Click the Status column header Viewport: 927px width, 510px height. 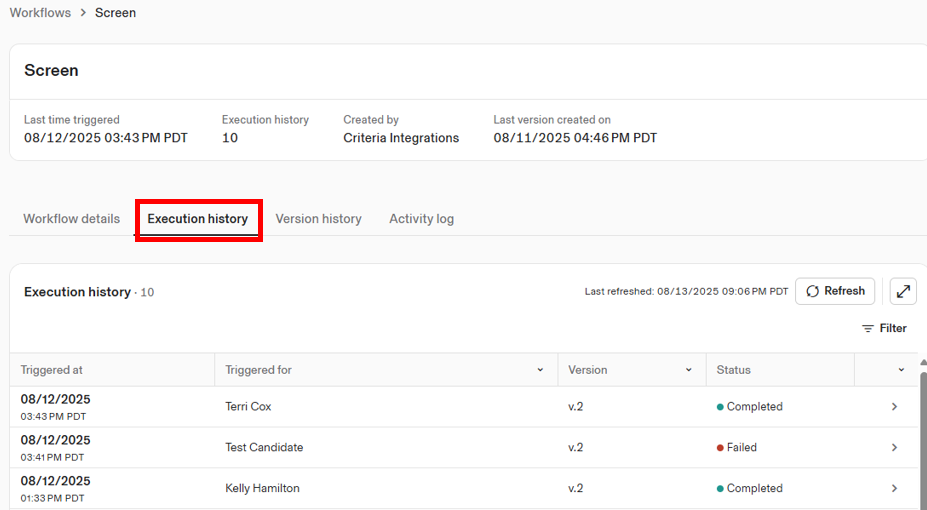733,370
